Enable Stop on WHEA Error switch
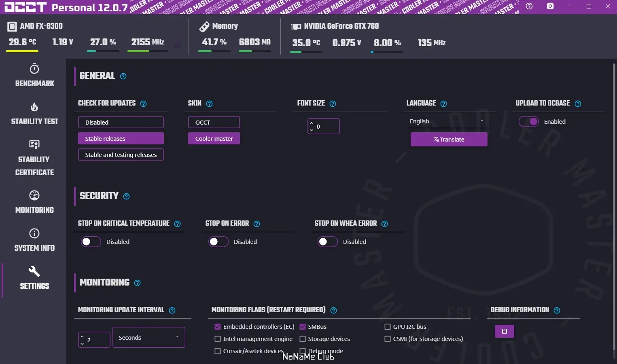Image resolution: width=617 pixels, height=364 pixels. click(x=327, y=242)
